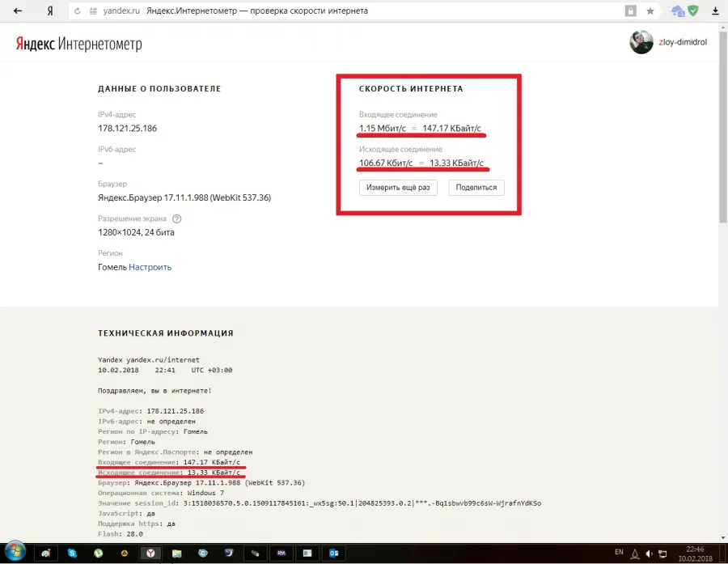Click the lock icon in the address bar
The height and width of the screenshot is (564, 728).
coord(630,11)
